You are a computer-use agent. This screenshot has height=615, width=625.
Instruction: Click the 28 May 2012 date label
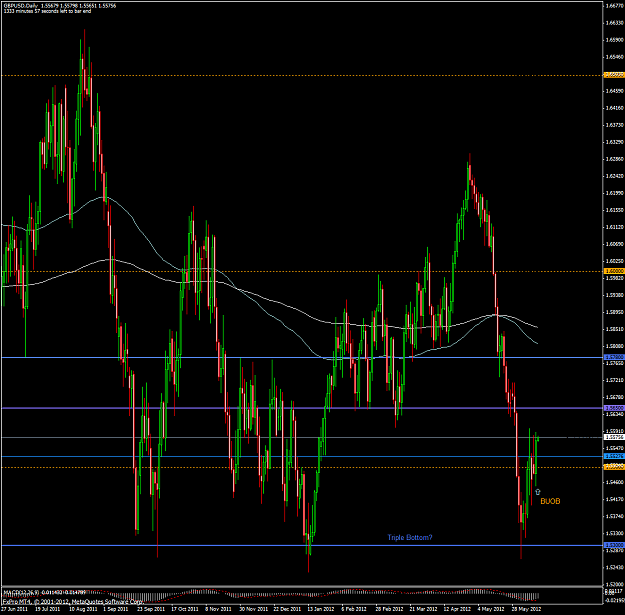[526, 609]
